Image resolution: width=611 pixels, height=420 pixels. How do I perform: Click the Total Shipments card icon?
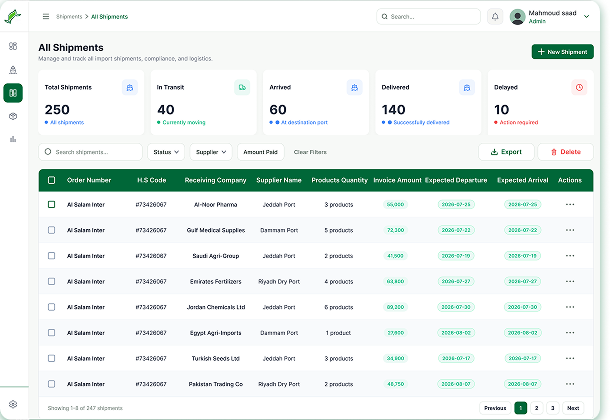(130, 87)
